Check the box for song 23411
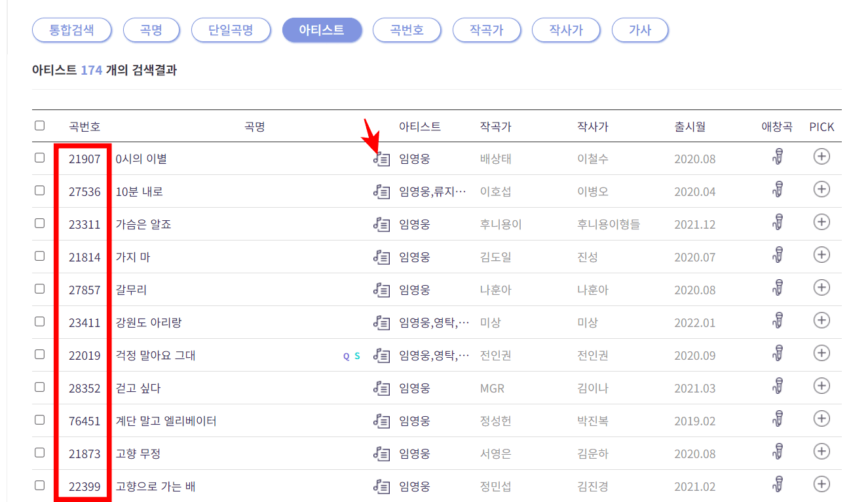This screenshot has width=868, height=502. point(40,322)
